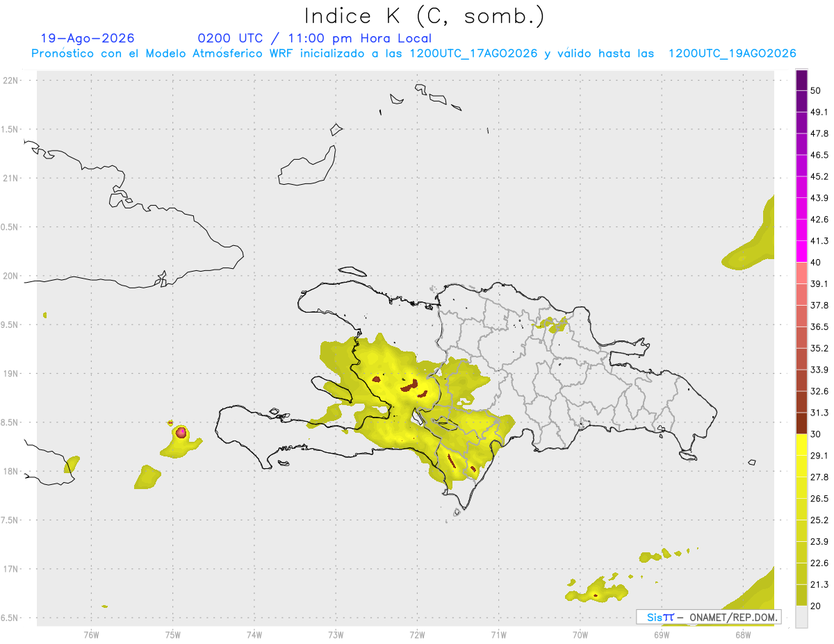This screenshot has height=644, width=834.
Task: Pick the dark brown swatch between 30 and 31.3
Action: click(x=801, y=424)
